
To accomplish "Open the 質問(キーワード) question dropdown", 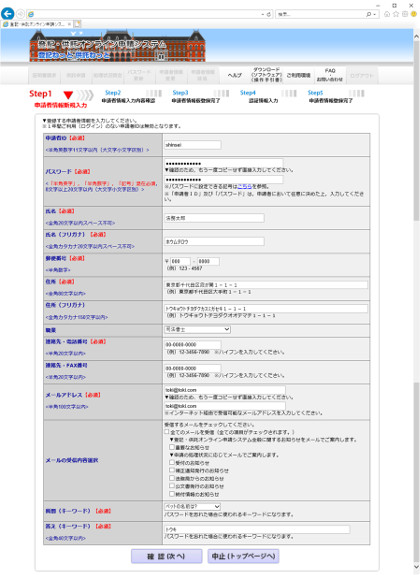I will click(192, 506).
